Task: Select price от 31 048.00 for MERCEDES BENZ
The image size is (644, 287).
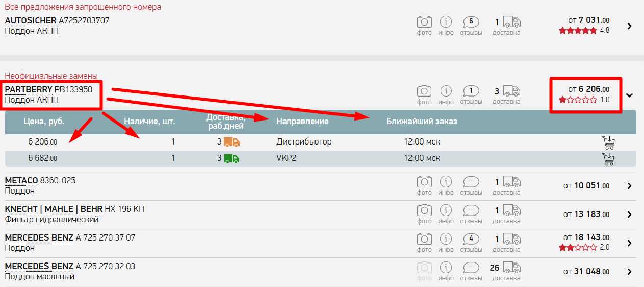Action: (x=586, y=272)
